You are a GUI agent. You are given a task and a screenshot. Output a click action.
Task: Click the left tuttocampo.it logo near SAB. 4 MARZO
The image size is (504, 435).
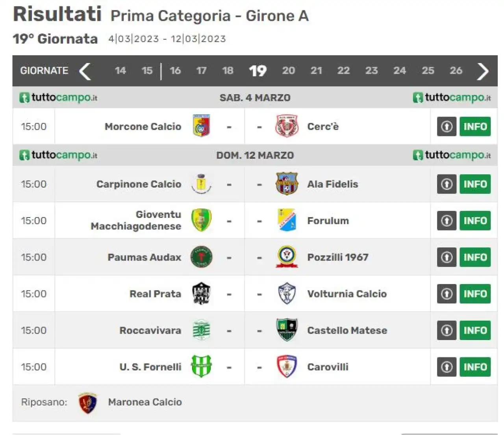58,98
